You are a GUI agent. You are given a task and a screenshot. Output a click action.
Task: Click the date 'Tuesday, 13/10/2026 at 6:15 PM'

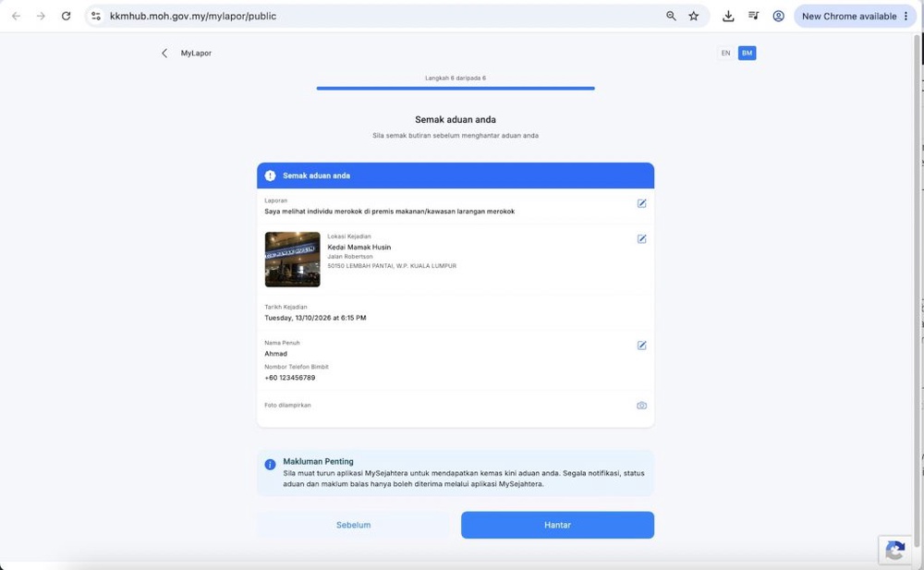315,318
